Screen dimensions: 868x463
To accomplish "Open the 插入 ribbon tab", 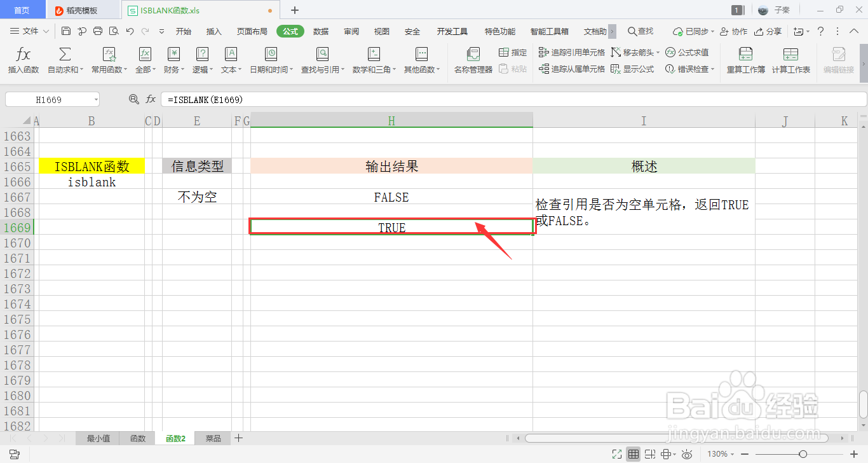I will click(214, 31).
